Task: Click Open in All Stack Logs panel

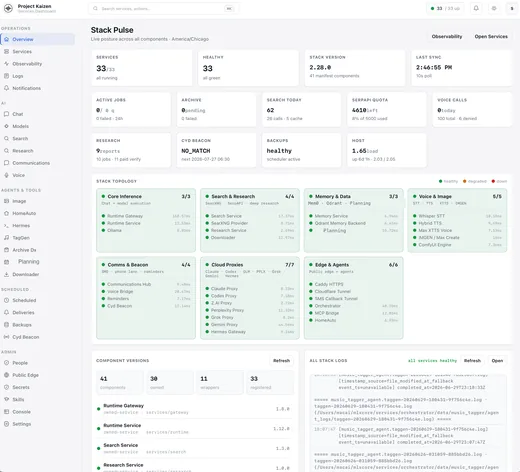Action: (497, 361)
